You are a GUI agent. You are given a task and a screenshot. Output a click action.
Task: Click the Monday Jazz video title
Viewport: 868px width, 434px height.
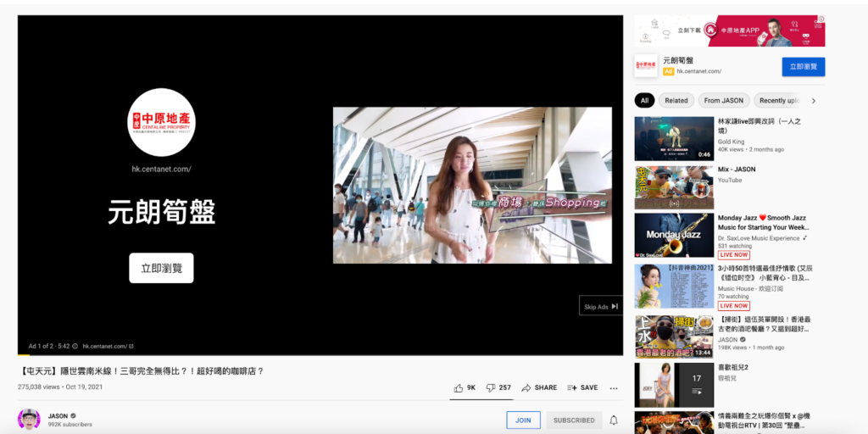(762, 223)
